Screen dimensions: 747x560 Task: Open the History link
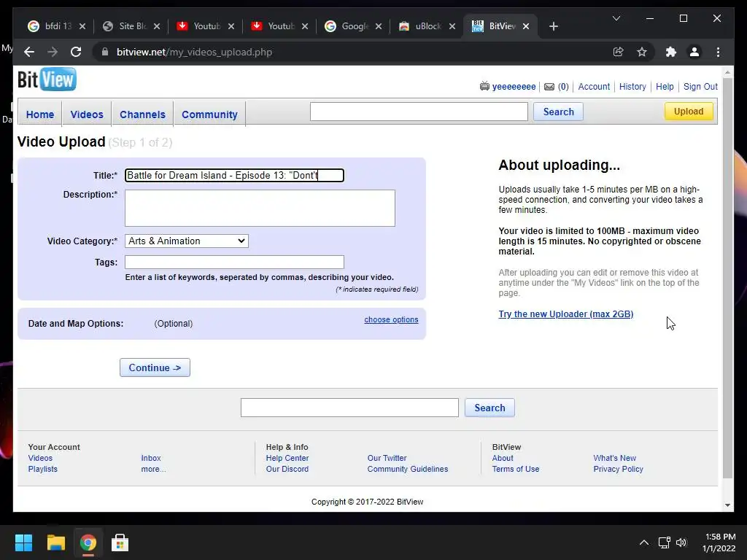(x=632, y=87)
